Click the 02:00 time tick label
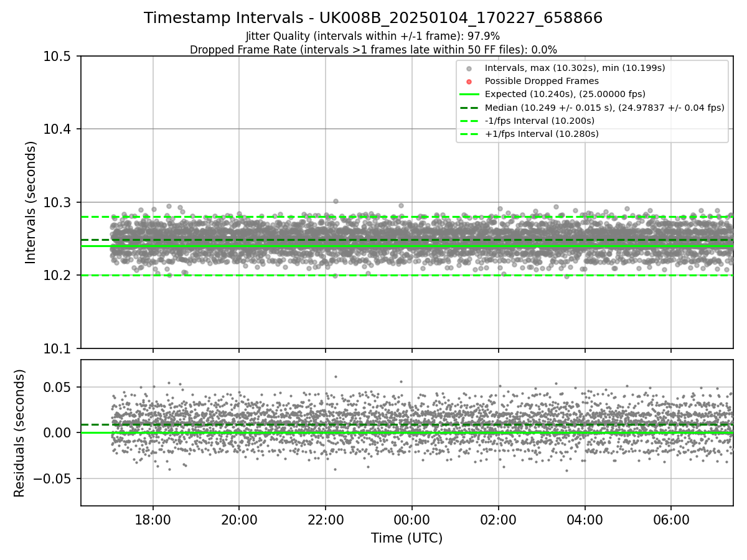The width and height of the screenshot is (747, 560). point(498,520)
